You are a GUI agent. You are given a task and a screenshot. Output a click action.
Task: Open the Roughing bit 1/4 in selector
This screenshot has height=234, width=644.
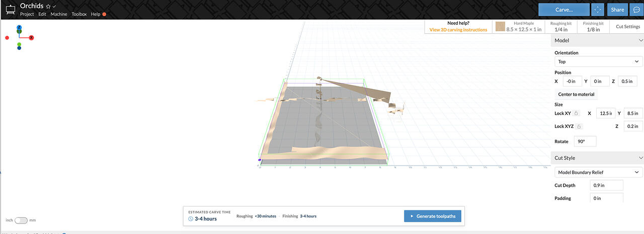(x=561, y=27)
